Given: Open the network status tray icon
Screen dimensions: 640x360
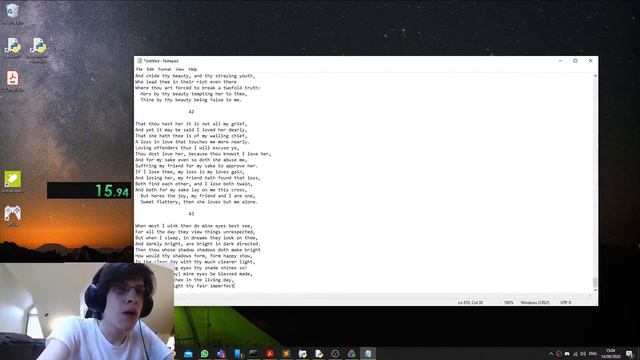Looking at the screenshot, I should (575, 354).
